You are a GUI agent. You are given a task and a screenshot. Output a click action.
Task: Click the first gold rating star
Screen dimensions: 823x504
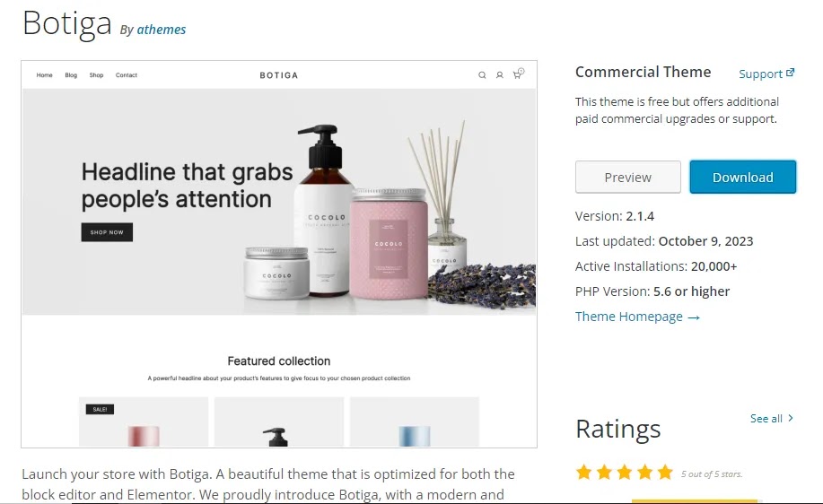coord(583,473)
